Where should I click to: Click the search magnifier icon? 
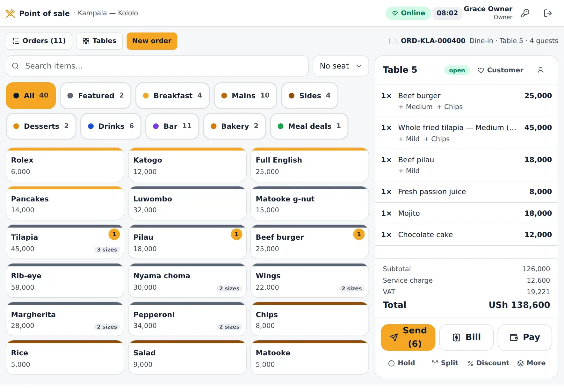coord(15,66)
